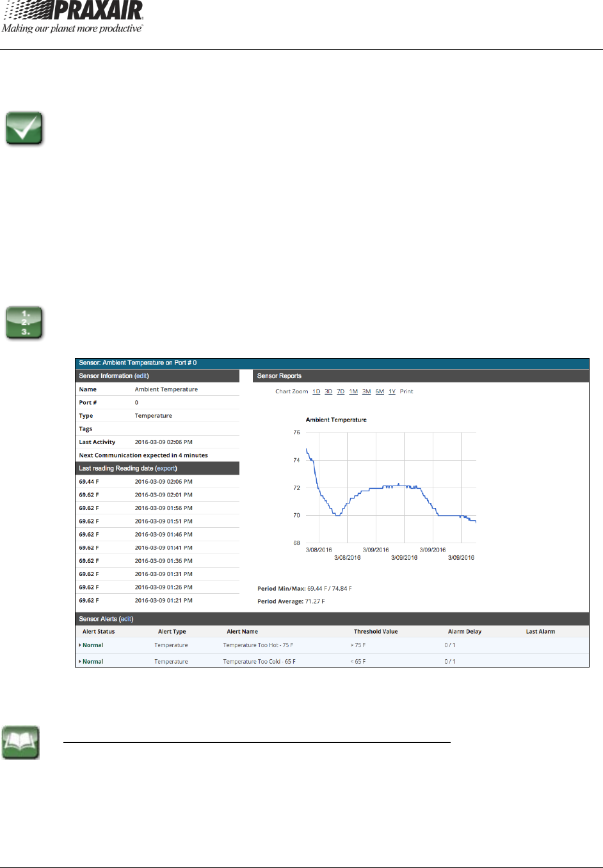Image resolution: width=603 pixels, height=868 pixels.
Task: Click the Ambient Temperature line chart
Action: [x=390, y=488]
